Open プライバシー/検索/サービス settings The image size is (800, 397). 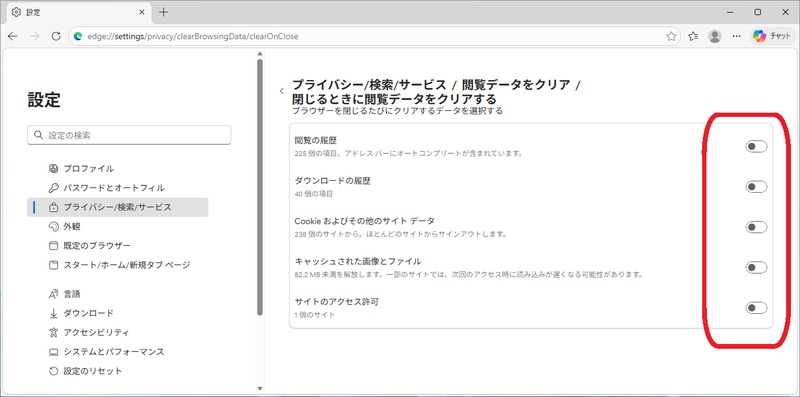click(117, 207)
